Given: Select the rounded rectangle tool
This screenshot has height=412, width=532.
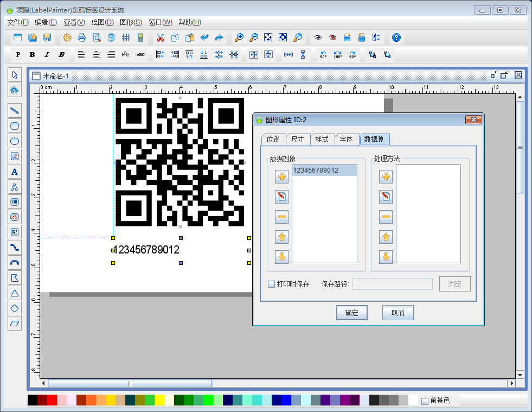Looking at the screenshot, I should [x=15, y=126].
